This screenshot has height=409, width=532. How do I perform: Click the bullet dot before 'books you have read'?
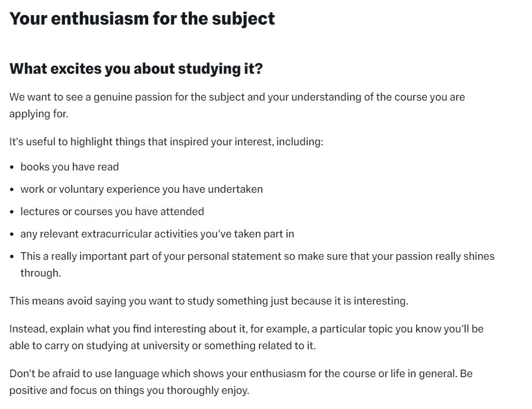(12, 167)
